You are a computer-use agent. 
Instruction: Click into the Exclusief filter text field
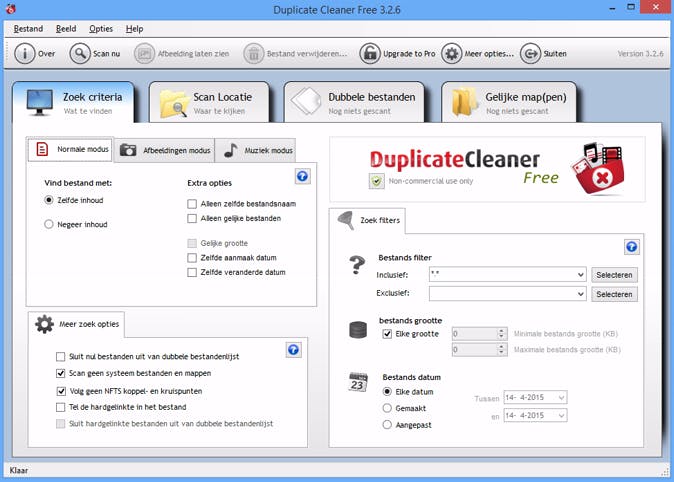pos(502,294)
